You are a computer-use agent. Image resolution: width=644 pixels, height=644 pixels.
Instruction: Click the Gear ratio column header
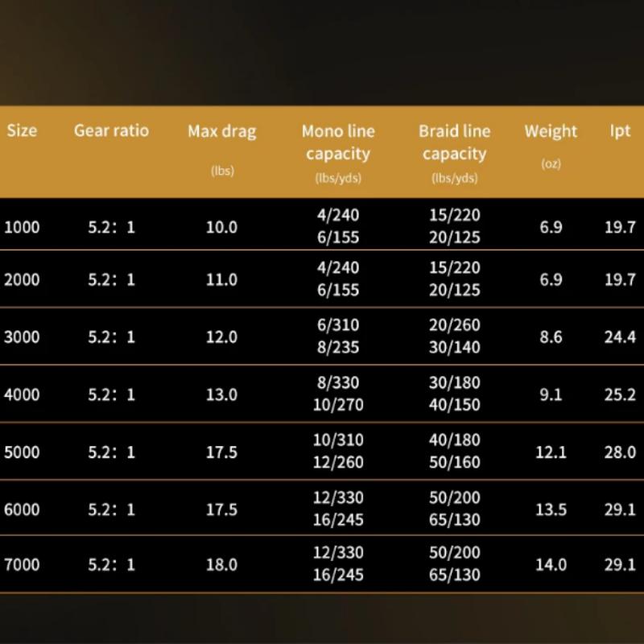[111, 130]
